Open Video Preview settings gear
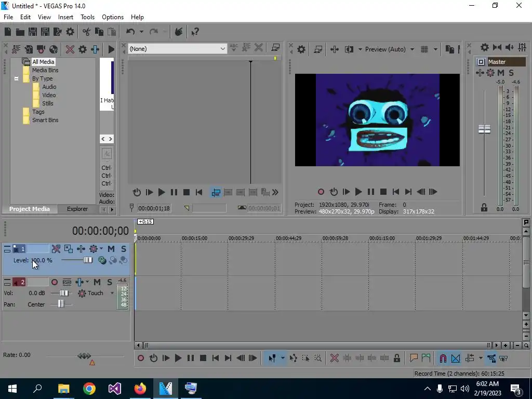 pos(301,49)
